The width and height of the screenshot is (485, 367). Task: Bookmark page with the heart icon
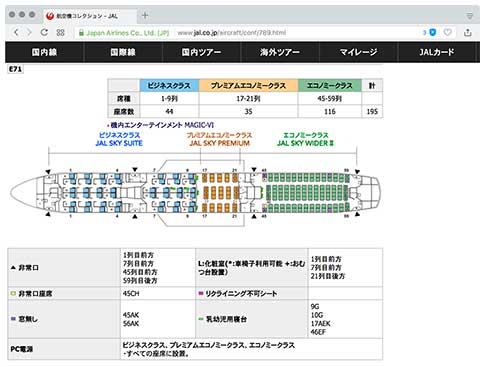[448, 32]
